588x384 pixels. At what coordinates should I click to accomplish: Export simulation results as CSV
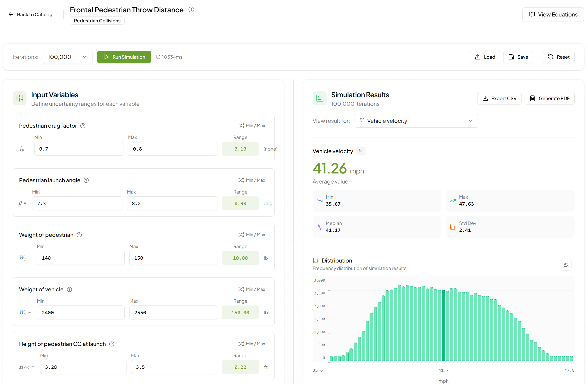pos(499,98)
